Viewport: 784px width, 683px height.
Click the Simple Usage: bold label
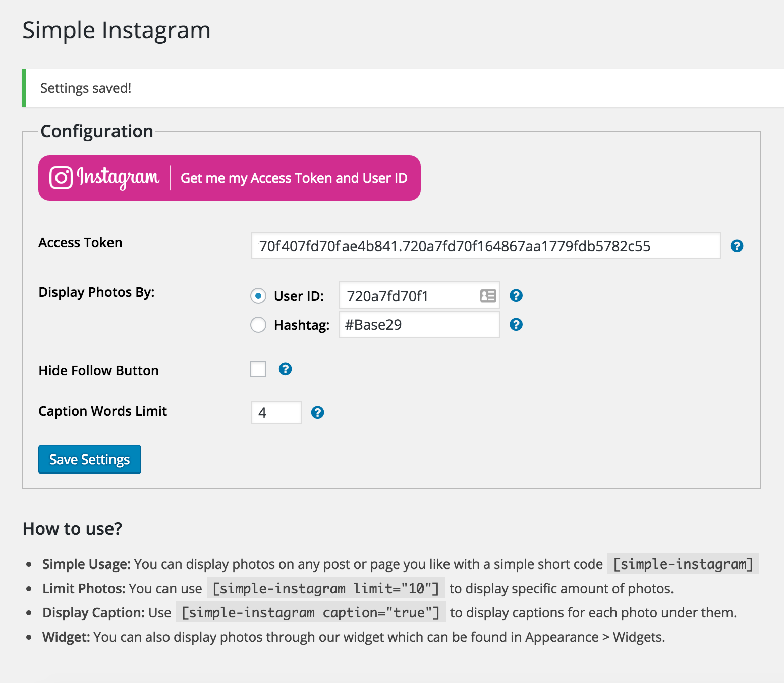[x=87, y=564]
